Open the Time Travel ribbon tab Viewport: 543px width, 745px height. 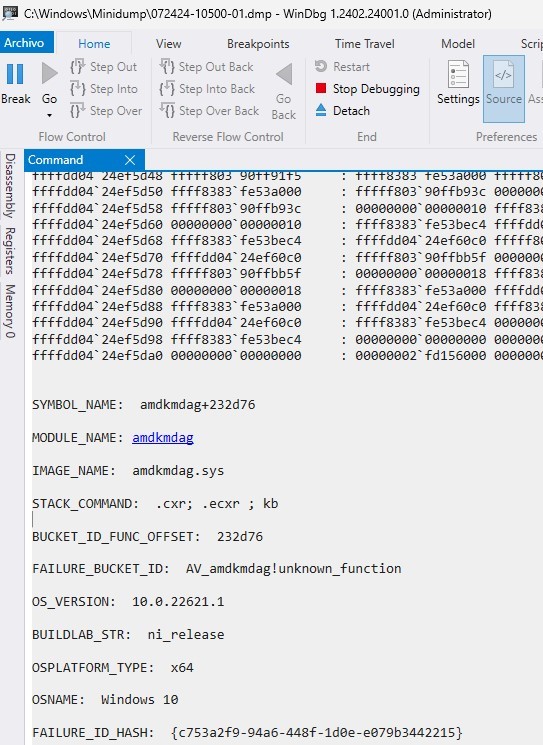point(364,44)
